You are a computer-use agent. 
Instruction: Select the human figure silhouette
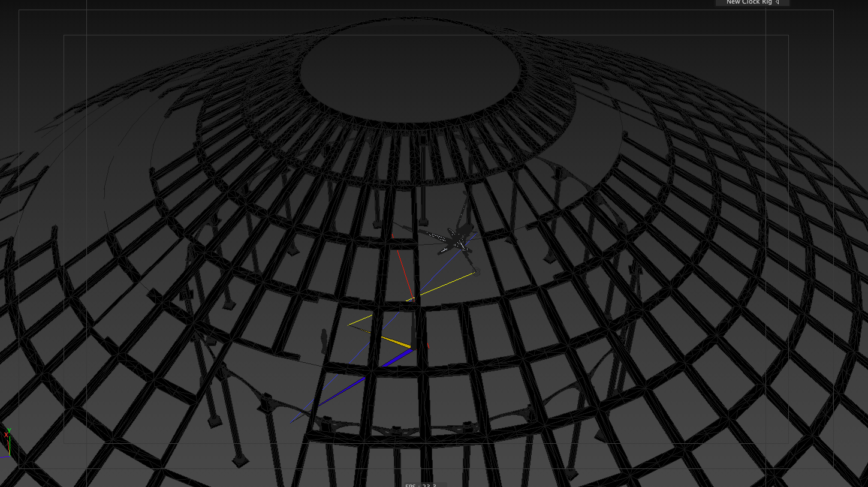click(324, 340)
